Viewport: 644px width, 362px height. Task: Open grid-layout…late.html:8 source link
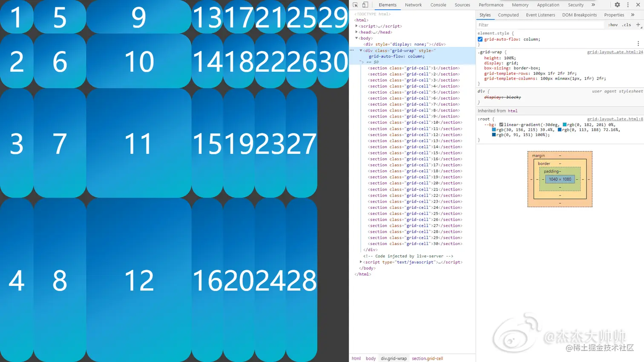tap(615, 119)
